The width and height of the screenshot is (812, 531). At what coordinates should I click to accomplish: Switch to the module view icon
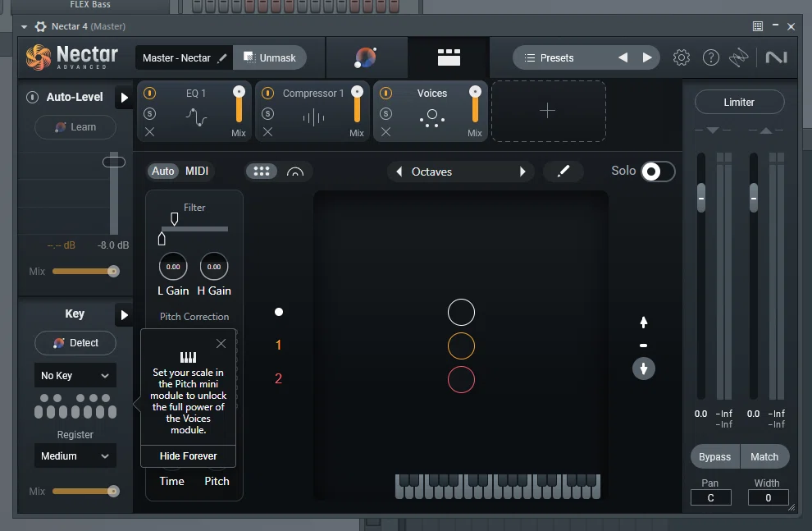click(x=449, y=57)
